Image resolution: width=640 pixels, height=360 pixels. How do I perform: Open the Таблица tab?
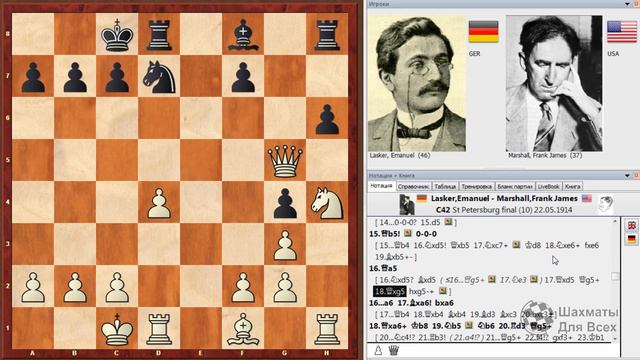445,187
